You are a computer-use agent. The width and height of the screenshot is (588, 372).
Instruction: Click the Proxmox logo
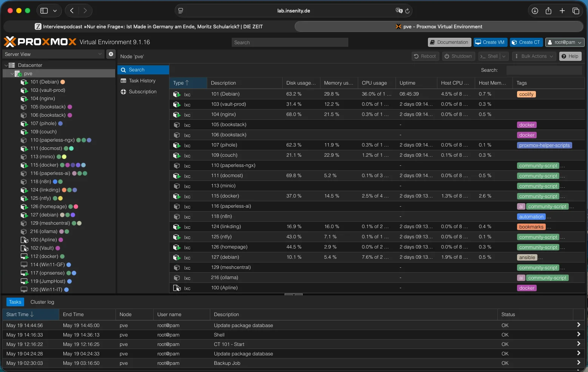point(40,42)
